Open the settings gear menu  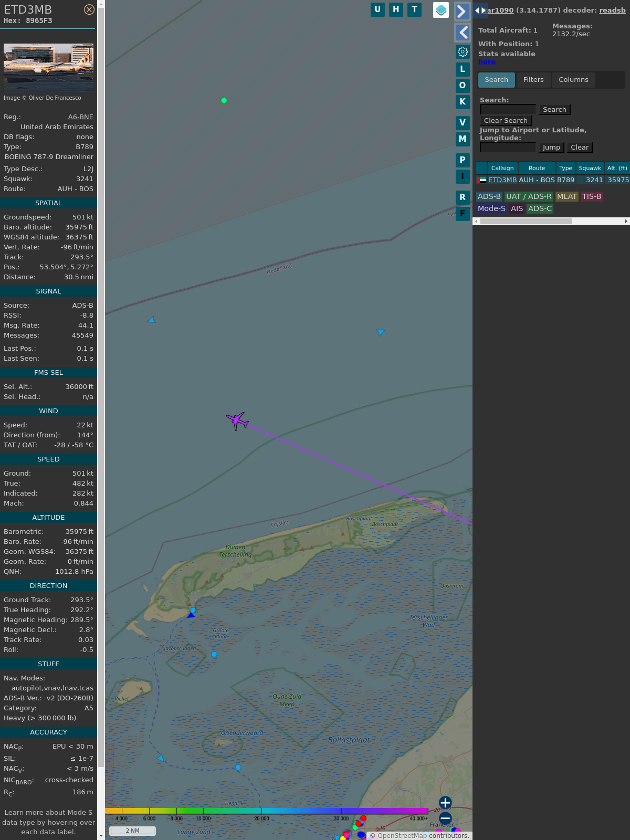pos(463,51)
